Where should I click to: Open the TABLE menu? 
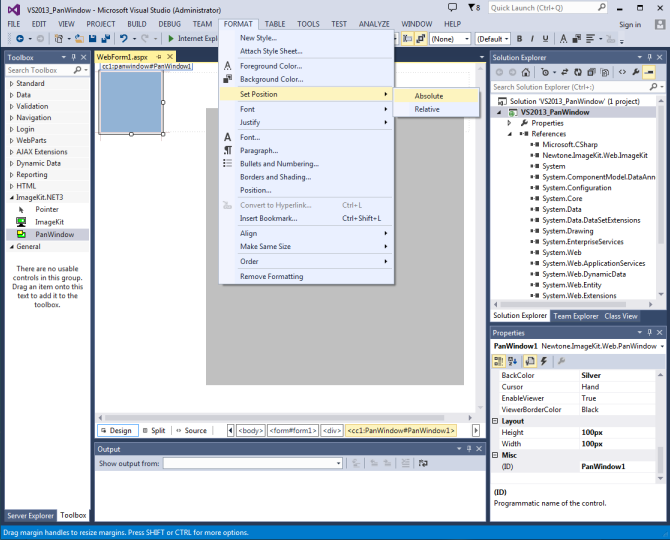point(275,24)
